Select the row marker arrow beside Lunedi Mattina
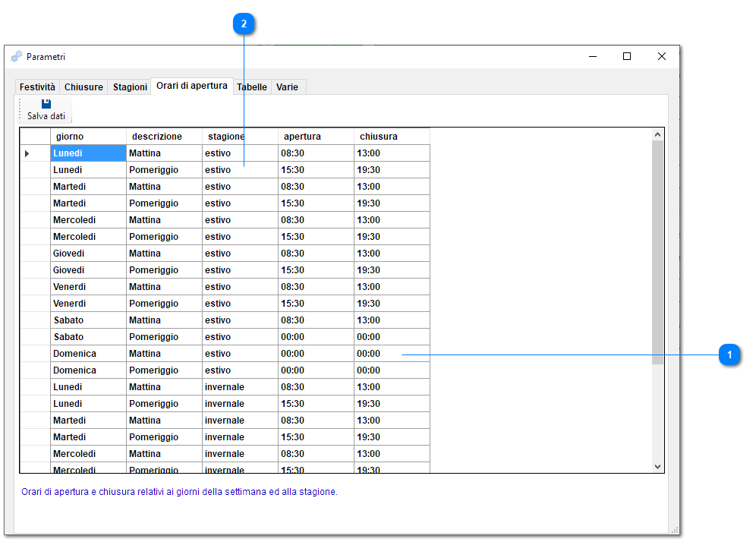Viewport: 756px width, 542px height. coord(27,153)
